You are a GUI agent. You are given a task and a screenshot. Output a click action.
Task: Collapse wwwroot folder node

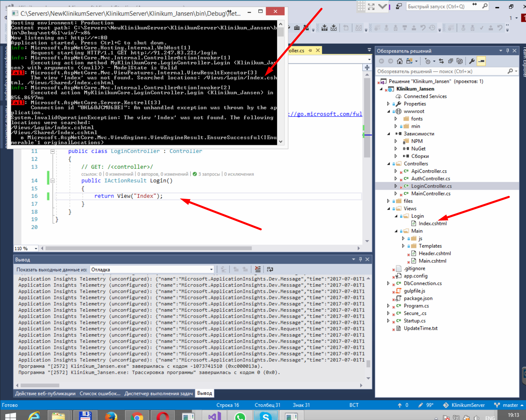(388, 111)
